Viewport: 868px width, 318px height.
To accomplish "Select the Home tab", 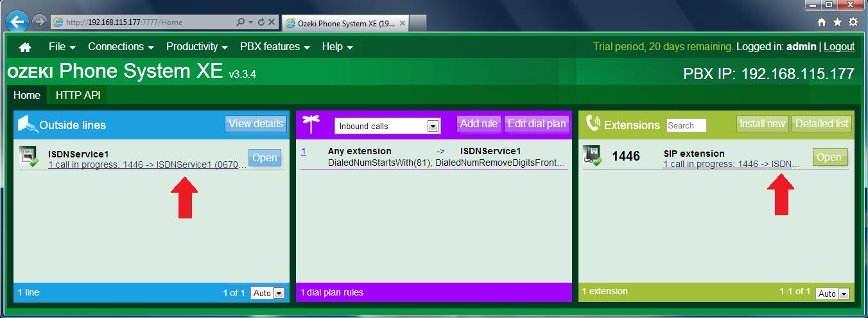I will (x=27, y=95).
